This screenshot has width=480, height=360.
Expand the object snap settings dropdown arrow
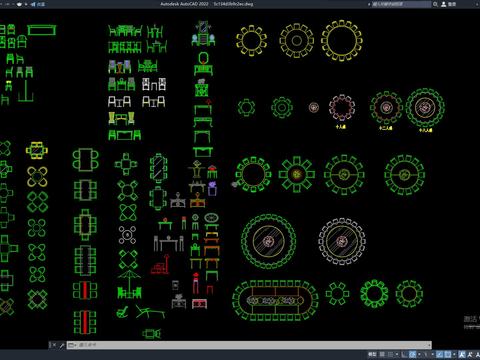454,354
